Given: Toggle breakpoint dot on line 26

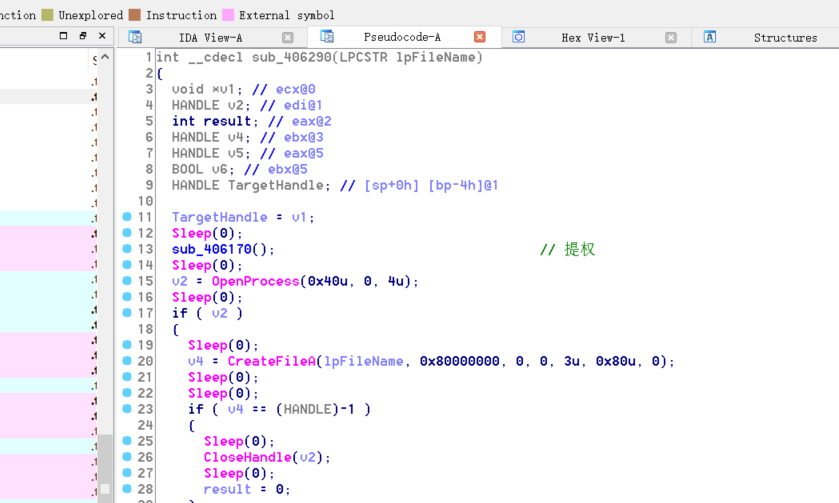Looking at the screenshot, I should [x=127, y=456].
